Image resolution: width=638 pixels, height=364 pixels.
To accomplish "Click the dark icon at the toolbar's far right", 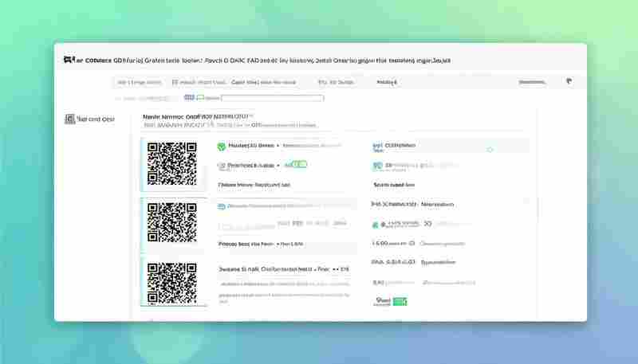I will pyautogui.click(x=569, y=81).
